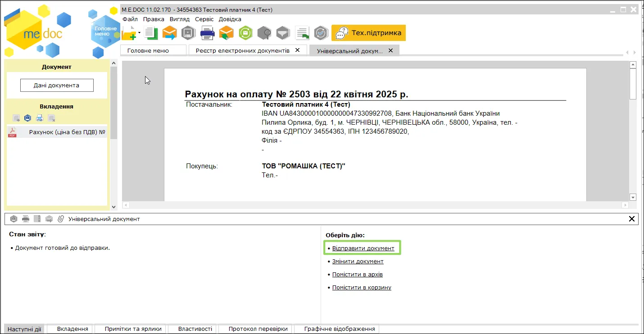Click the delete attachment icon under Вкладення
Screen dimensions: 644x334
[x=51, y=118]
